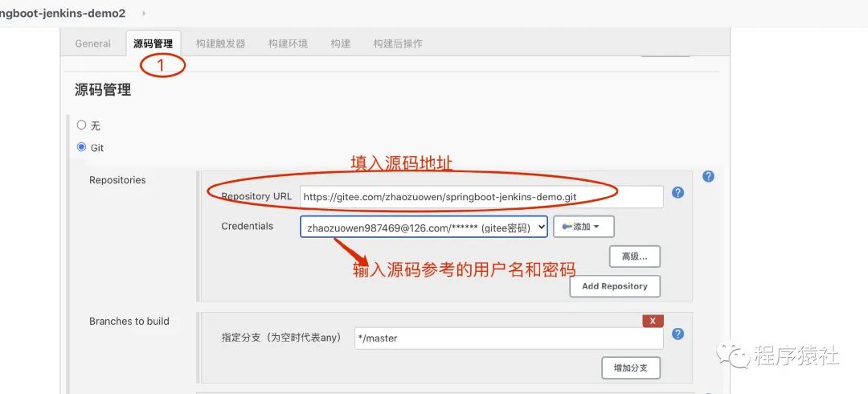The image size is (868, 394).
Task: Choose the Git radio option
Action: coord(81,147)
